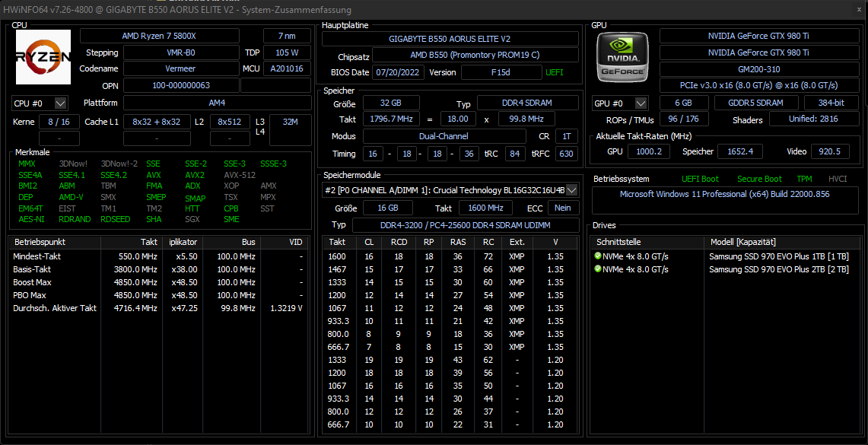Click the Modell [Kapazität] column header
This screenshot has height=445, width=868.
(784, 242)
